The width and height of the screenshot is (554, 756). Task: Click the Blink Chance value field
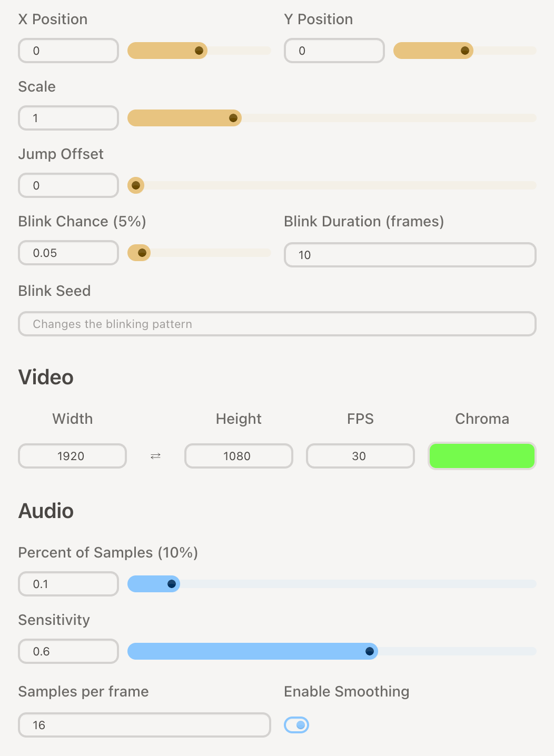(68, 253)
